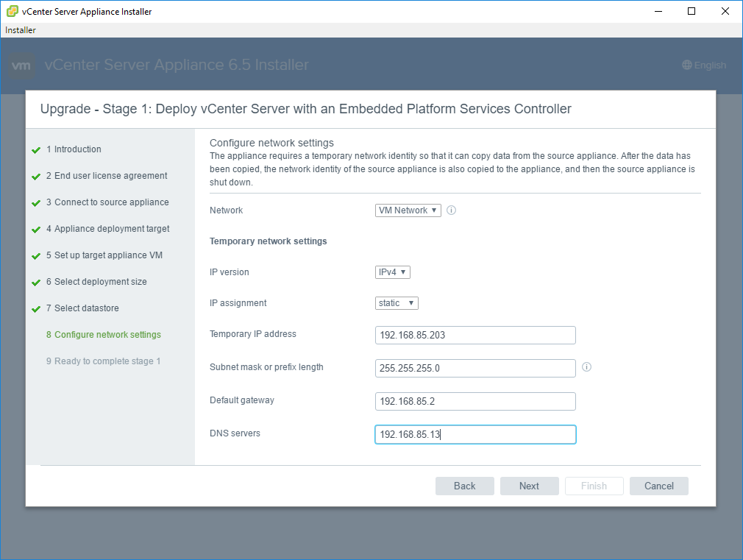Click the checkmark beside End user license agreement
Viewport: 743px width, 560px height.
point(36,177)
